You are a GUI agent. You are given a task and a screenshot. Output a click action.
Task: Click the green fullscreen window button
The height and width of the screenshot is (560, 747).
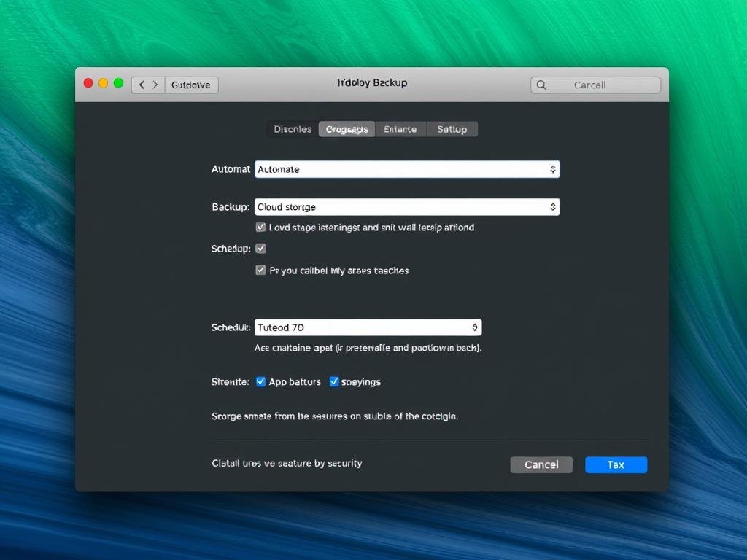coord(118,83)
